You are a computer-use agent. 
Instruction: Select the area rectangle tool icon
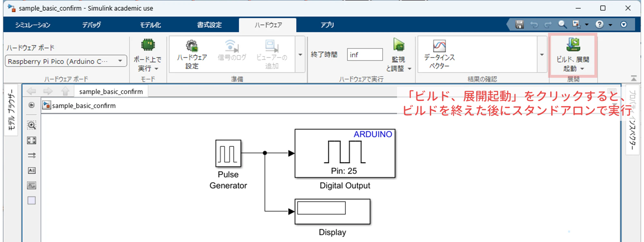coord(32,201)
